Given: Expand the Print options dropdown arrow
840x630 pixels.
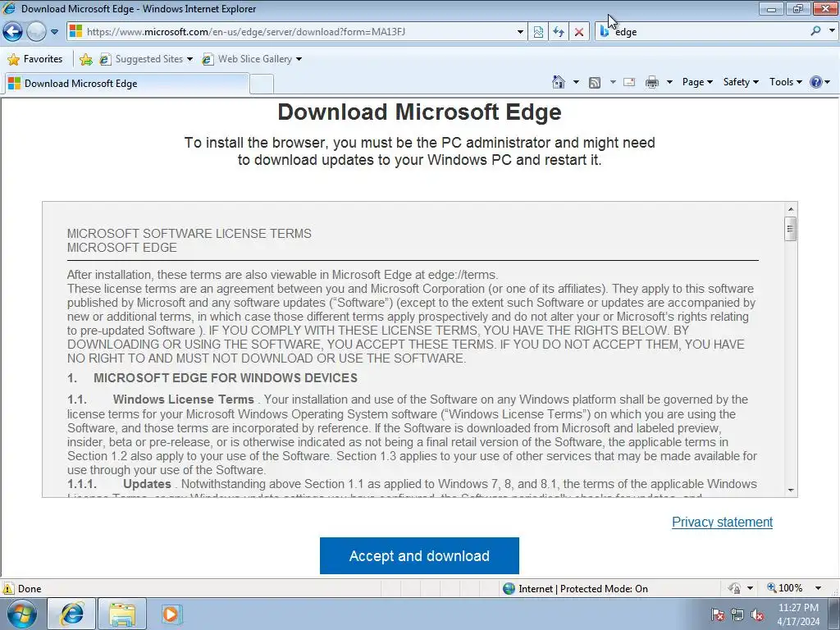Looking at the screenshot, I should pyautogui.click(x=669, y=82).
